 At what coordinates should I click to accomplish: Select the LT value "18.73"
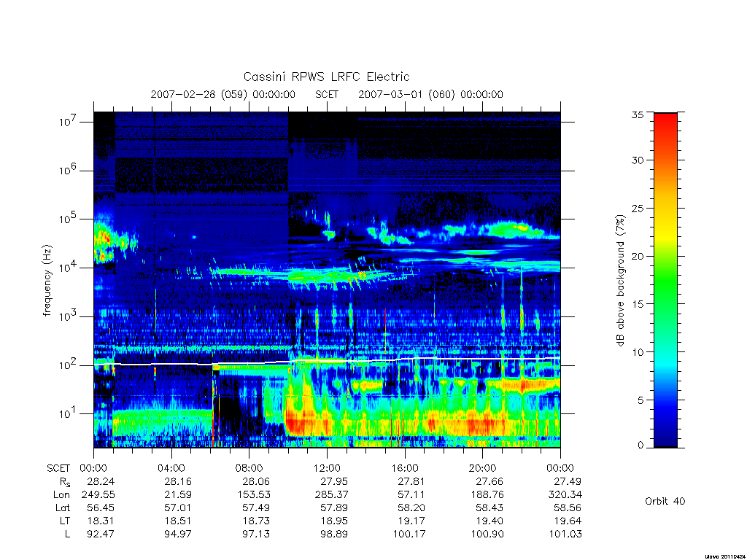(256, 521)
